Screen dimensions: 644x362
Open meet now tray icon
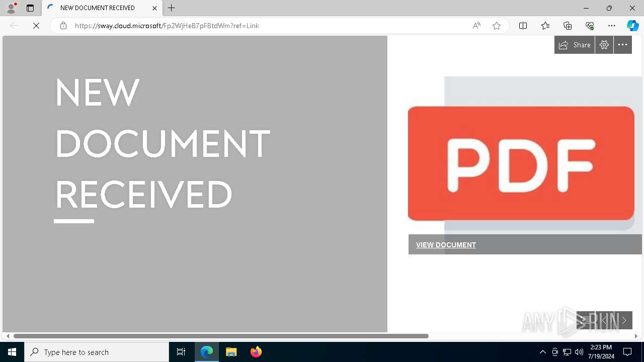click(555, 352)
